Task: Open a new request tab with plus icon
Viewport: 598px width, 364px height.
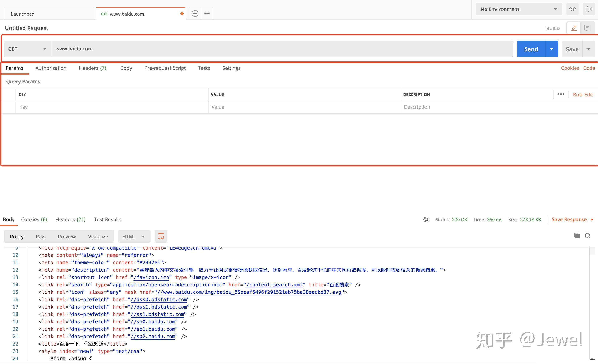Action: [x=195, y=14]
